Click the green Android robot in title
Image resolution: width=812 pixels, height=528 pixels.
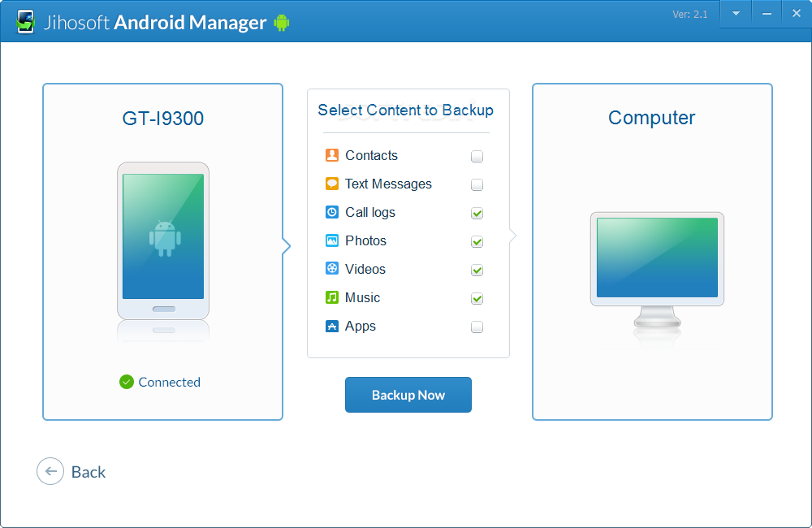[x=282, y=23]
